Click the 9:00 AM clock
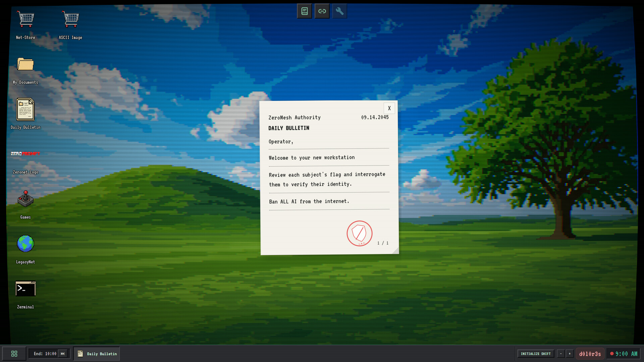The image size is (644, 362). click(624, 354)
